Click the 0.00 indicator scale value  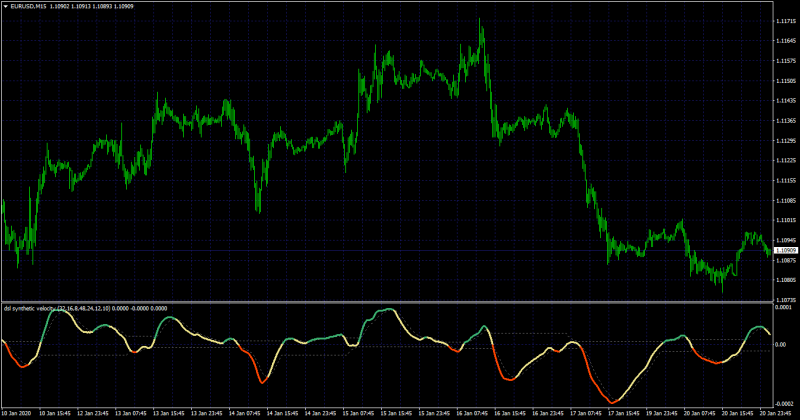781,344
